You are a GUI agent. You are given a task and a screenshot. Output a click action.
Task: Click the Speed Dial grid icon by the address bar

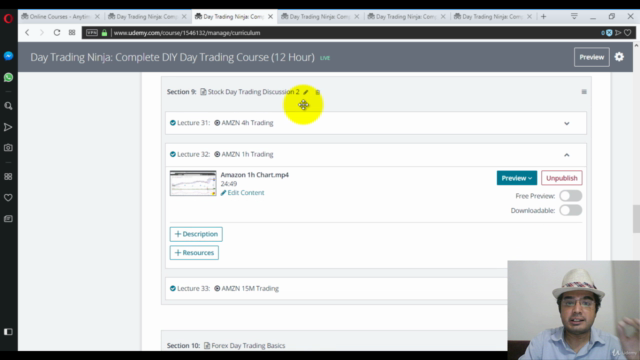(72, 33)
